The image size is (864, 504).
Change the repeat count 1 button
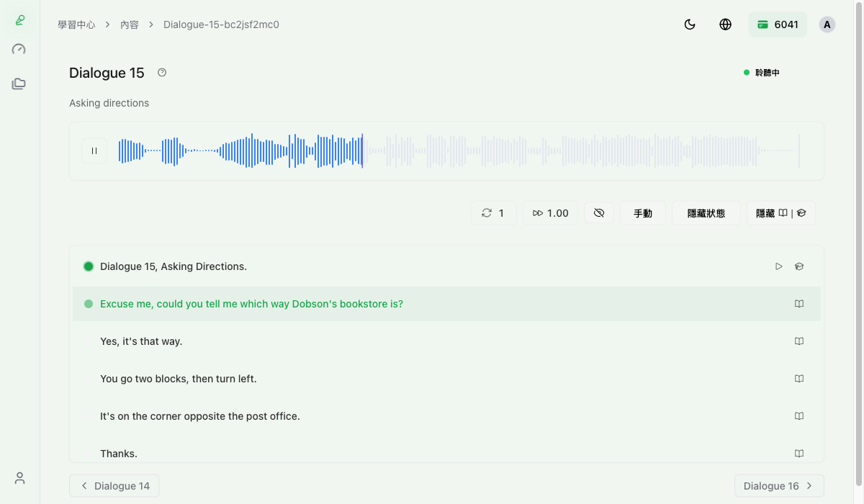(x=493, y=213)
